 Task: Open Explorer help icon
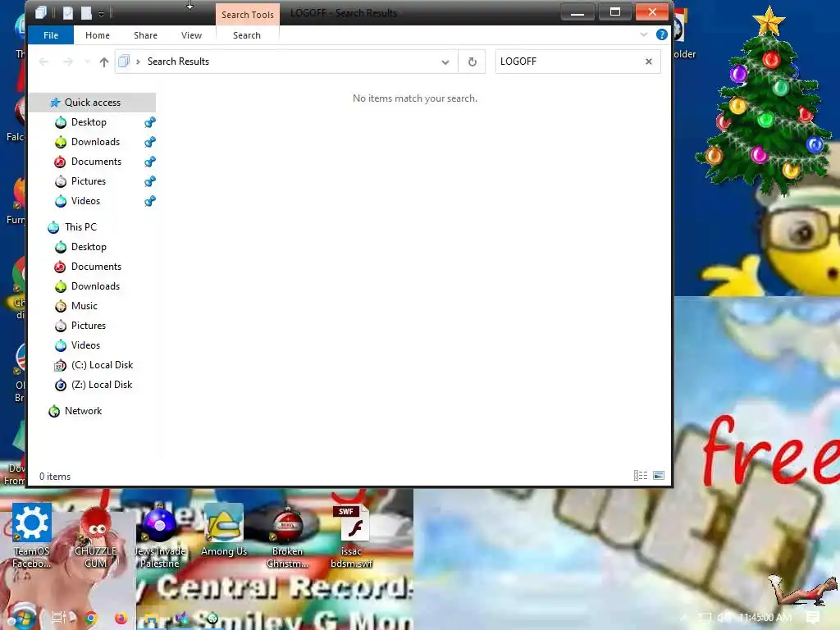tap(662, 34)
